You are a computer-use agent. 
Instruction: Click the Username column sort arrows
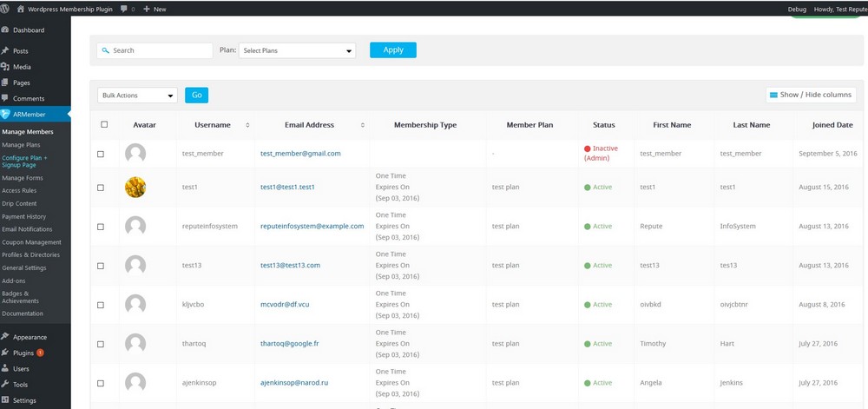247,125
